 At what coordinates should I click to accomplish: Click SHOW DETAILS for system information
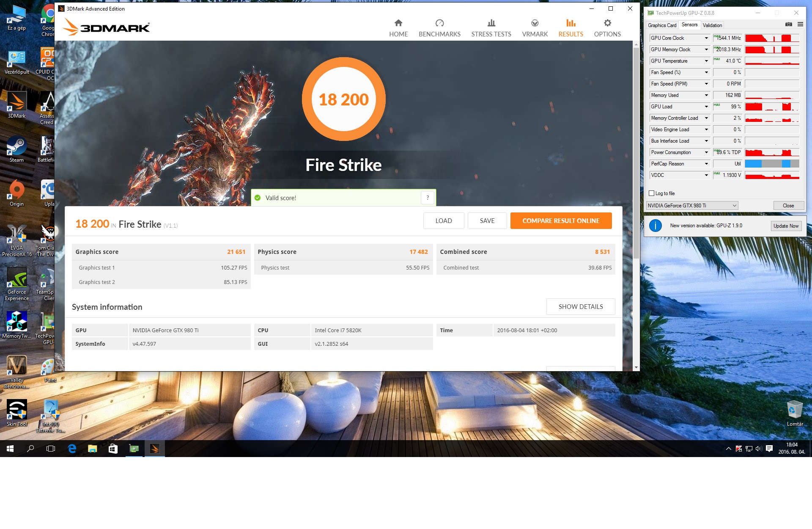pos(581,307)
